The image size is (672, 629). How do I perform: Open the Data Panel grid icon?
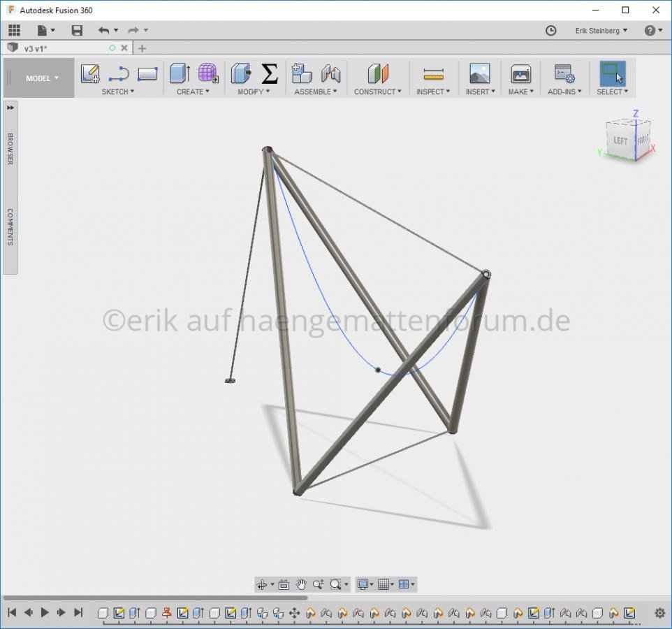[x=14, y=31]
